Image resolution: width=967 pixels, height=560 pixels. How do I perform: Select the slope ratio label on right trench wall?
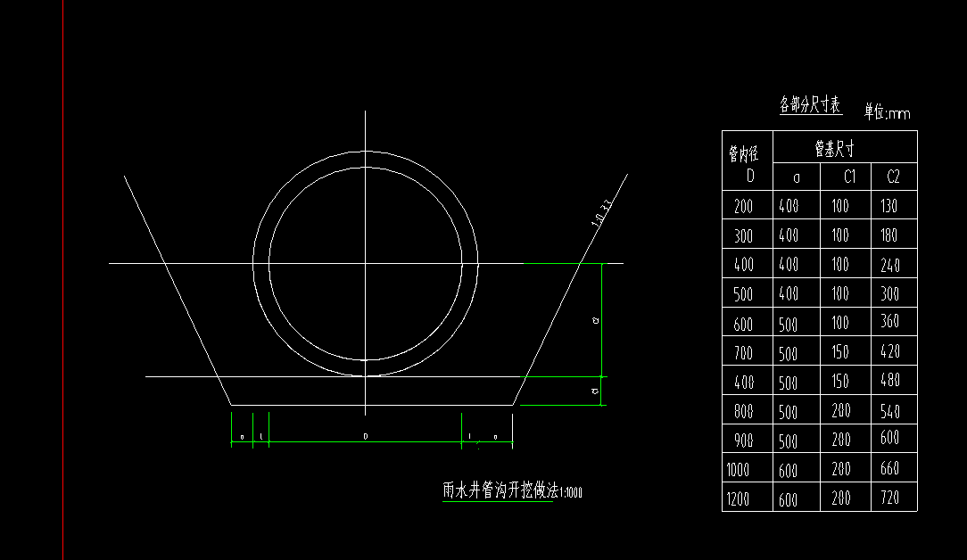tap(602, 213)
